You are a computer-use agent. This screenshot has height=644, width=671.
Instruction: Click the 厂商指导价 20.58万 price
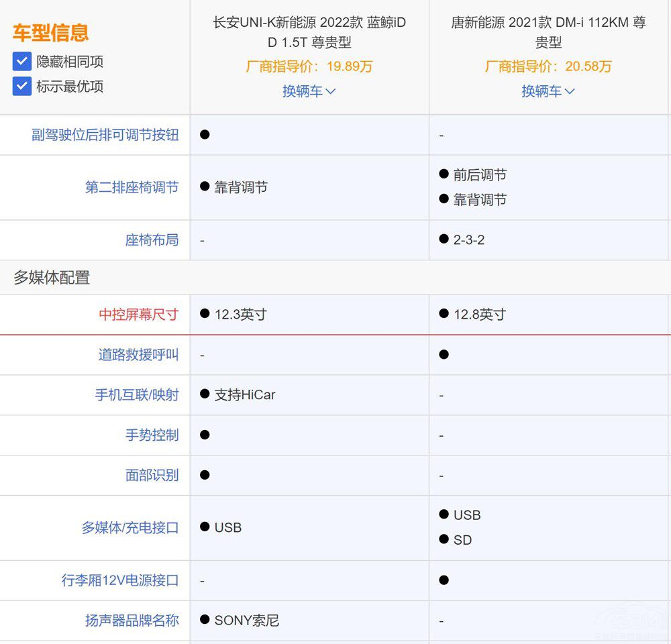tap(548, 66)
